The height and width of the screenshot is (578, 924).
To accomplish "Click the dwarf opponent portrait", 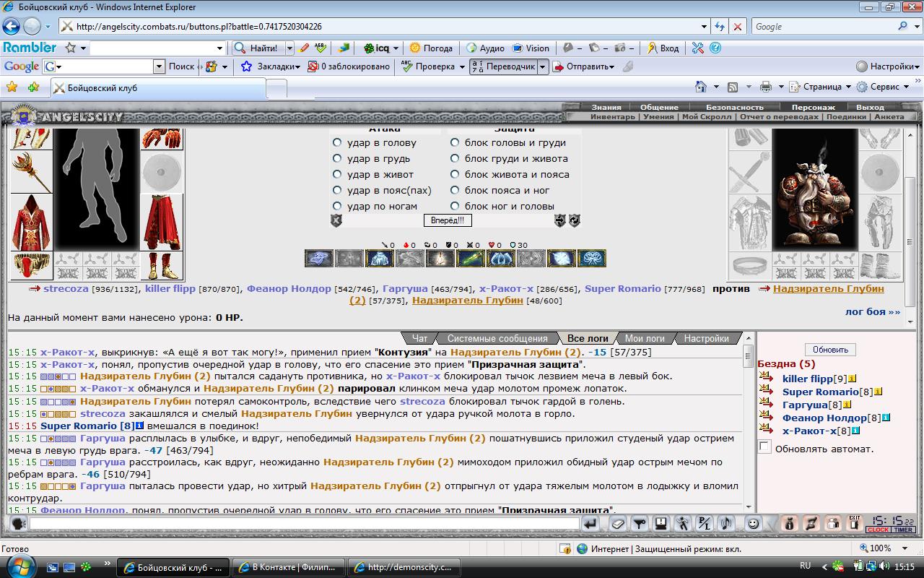I will click(x=814, y=189).
